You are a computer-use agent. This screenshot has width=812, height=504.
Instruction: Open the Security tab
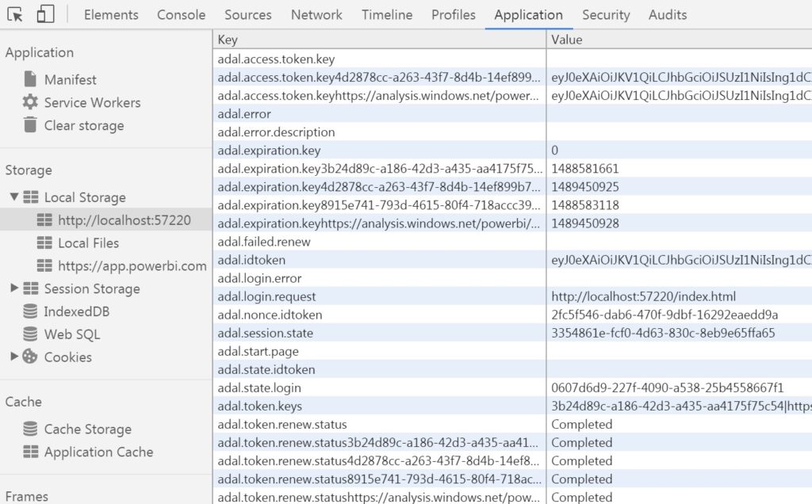606,14
